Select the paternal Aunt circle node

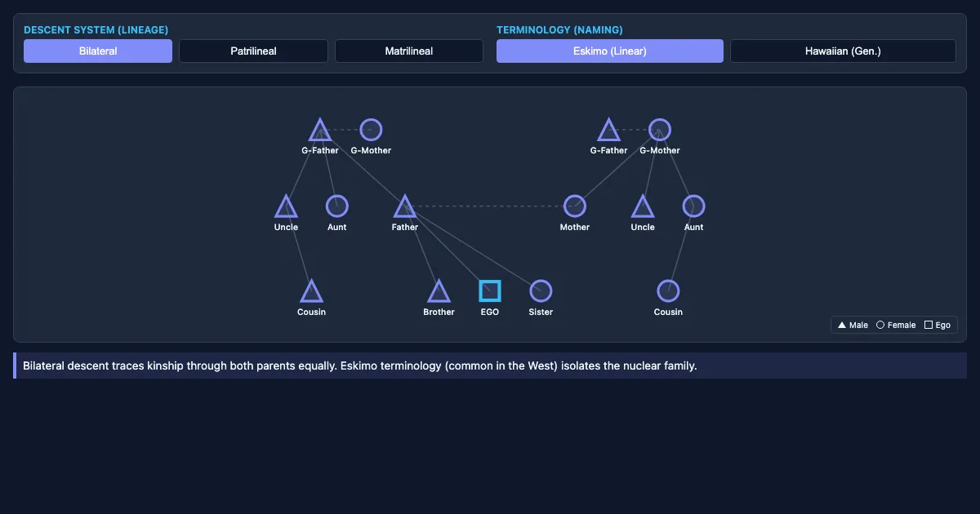337,206
